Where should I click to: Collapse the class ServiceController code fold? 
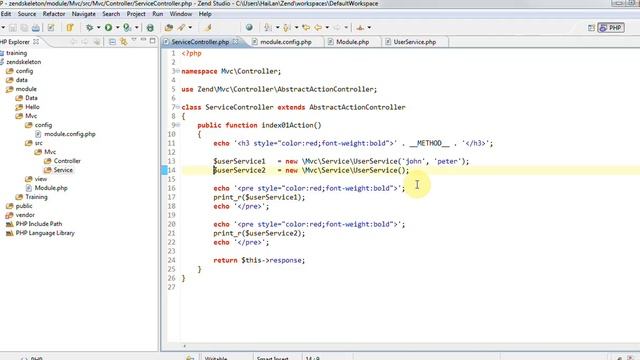[x=178, y=107]
